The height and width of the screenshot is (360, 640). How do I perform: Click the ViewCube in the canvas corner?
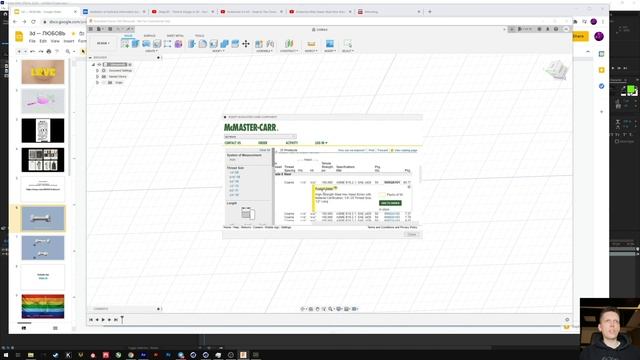click(556, 69)
